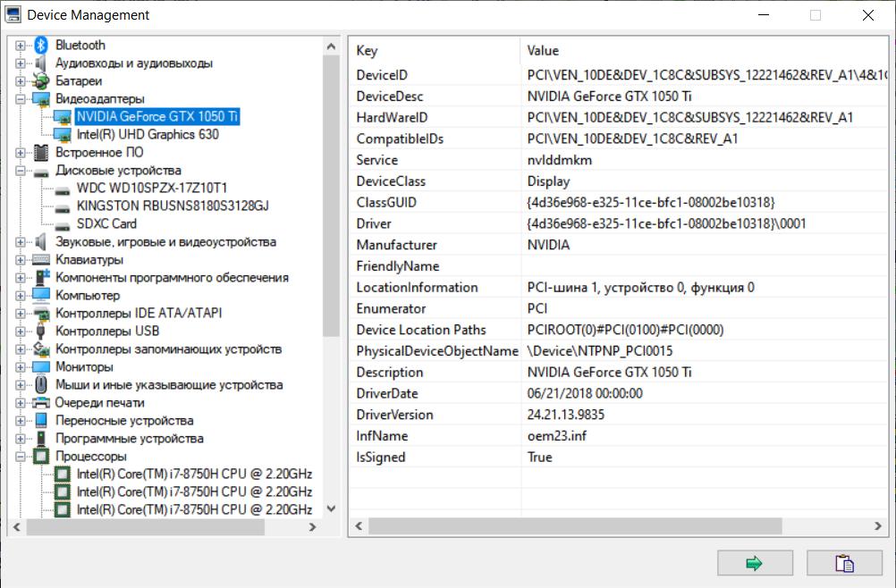This screenshot has height=588, width=896.
Task: Click the processor chip icon beside Процессоры
Action: (x=40, y=456)
